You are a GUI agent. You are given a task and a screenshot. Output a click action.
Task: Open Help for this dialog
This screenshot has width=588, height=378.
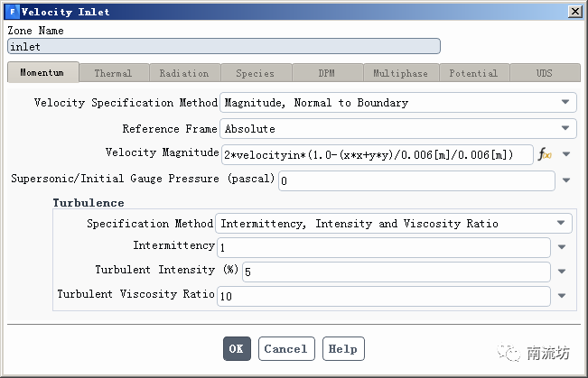342,349
